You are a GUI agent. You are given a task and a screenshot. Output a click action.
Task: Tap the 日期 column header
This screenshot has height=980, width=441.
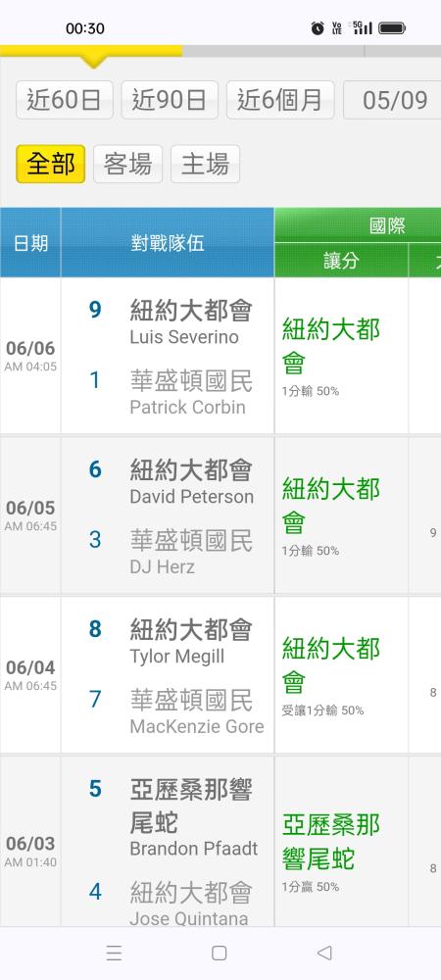point(30,242)
